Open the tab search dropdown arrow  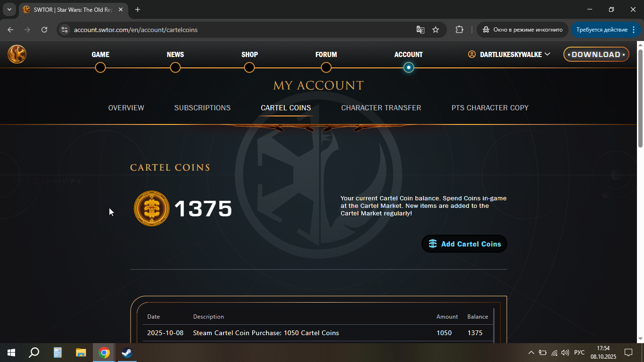pos(9,9)
